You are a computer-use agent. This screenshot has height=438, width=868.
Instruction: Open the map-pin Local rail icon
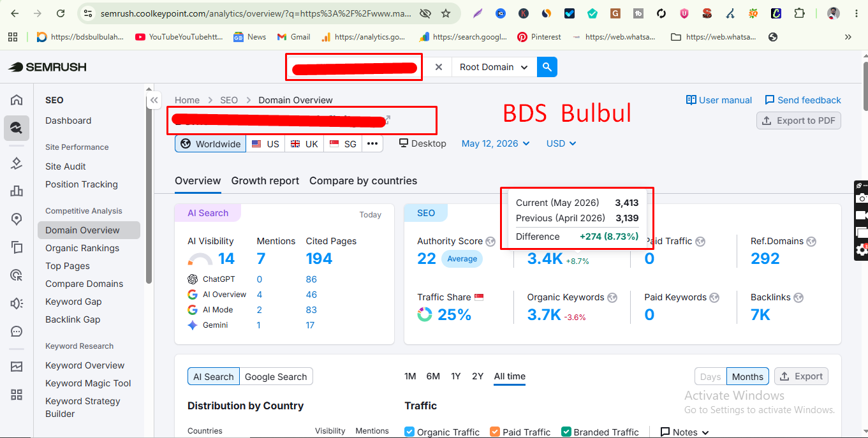pyautogui.click(x=17, y=219)
